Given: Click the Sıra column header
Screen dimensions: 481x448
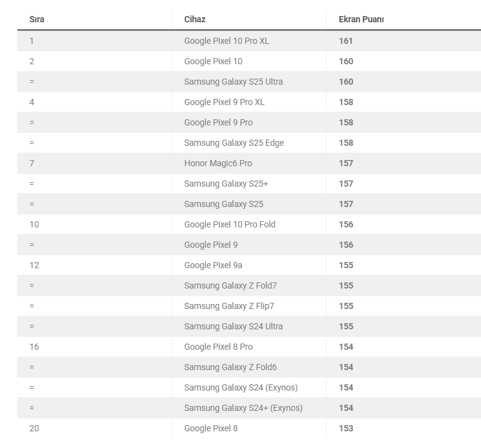Looking at the screenshot, I should coord(37,19).
